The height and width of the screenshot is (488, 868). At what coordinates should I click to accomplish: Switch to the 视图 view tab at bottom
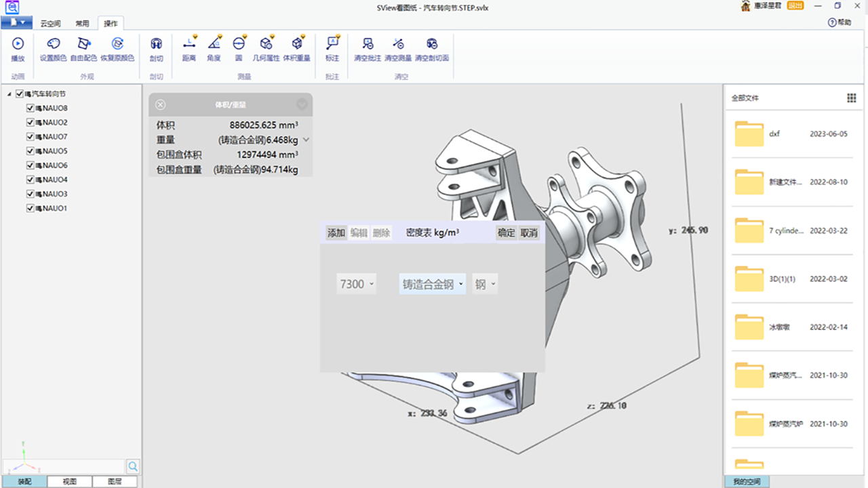coord(69,481)
